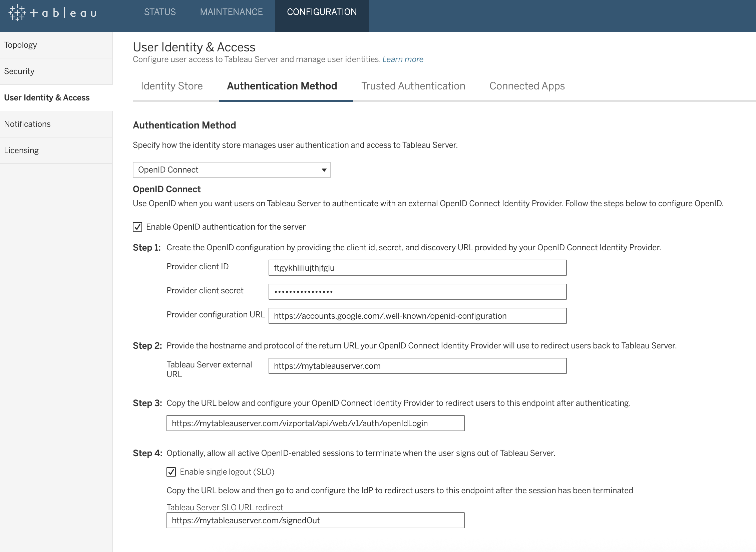Viewport: 756px width, 552px height.
Task: Click the Tableau Server external URL field
Action: coord(417,366)
